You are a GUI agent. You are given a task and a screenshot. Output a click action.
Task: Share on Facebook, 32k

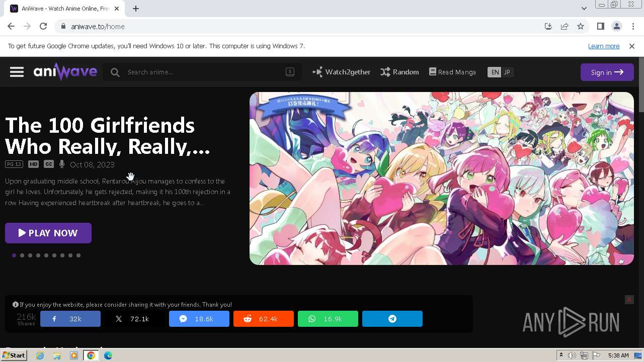[x=70, y=319]
